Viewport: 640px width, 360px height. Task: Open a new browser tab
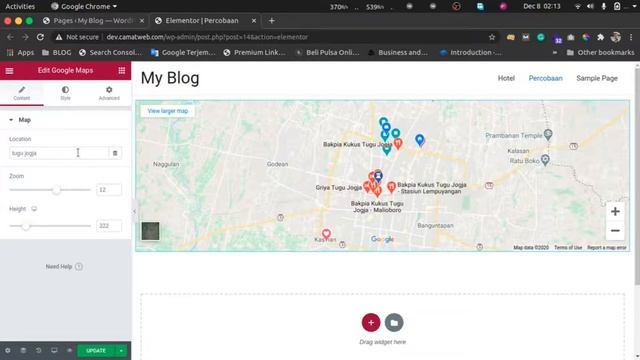click(271, 20)
